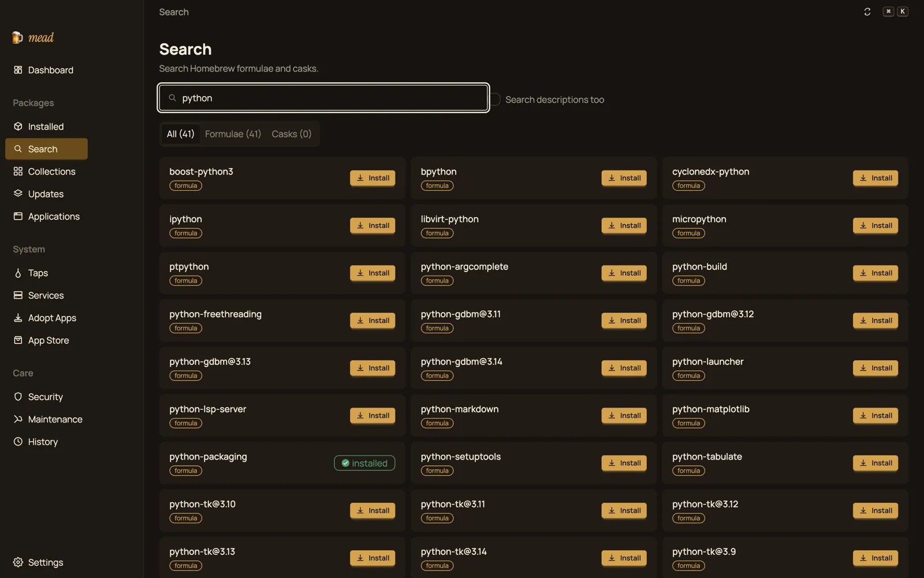The image size is (924, 578).
Task: Click the installed badge for python-packaging
Action: click(364, 463)
